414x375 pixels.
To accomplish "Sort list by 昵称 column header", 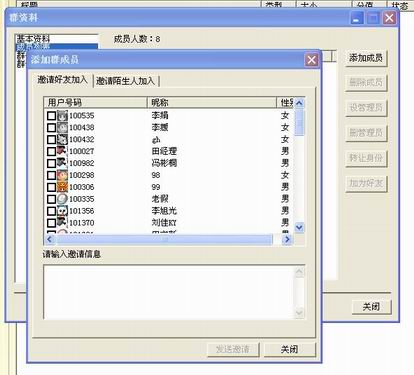I will pos(212,103).
